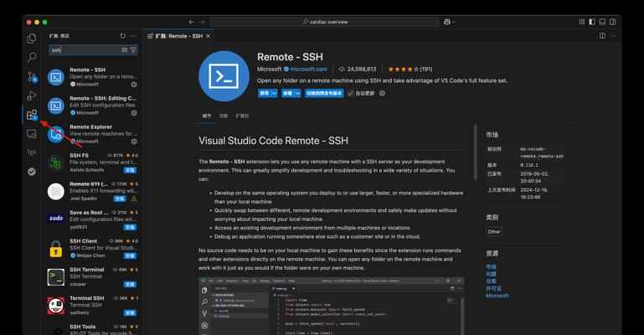Open the Search view in the activity bar
Screen dimensions: 644x335
pos(32,57)
